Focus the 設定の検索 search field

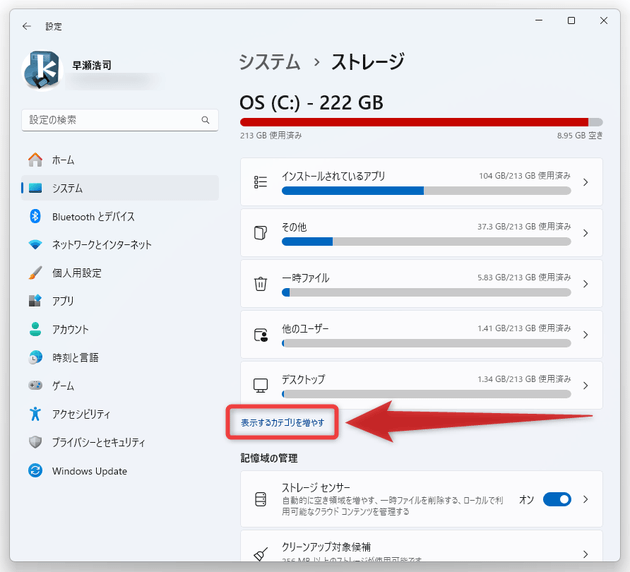[120, 120]
